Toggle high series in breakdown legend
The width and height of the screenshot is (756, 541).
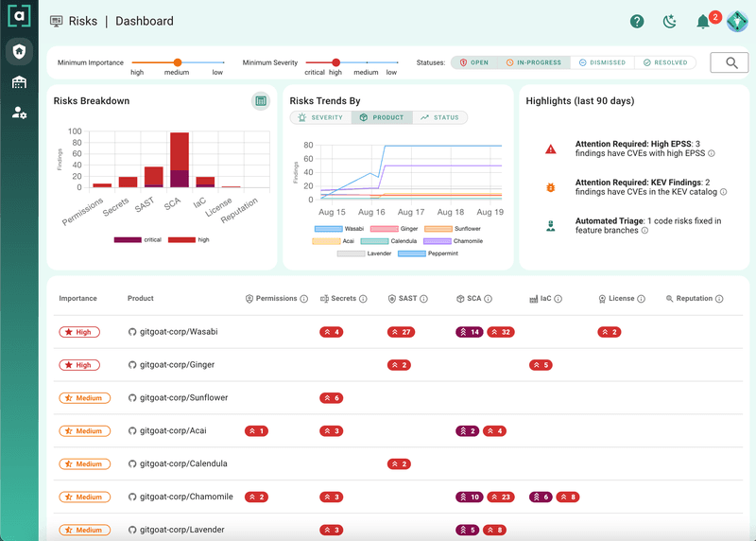click(x=188, y=240)
